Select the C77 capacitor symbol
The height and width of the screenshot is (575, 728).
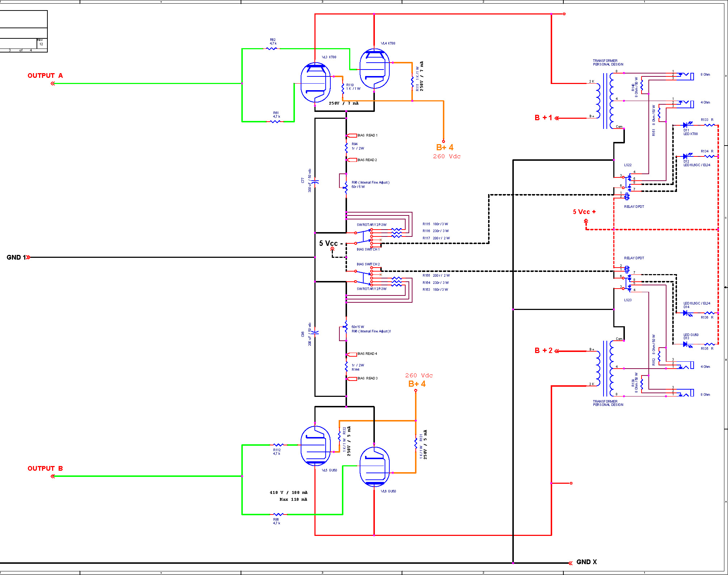pos(315,182)
